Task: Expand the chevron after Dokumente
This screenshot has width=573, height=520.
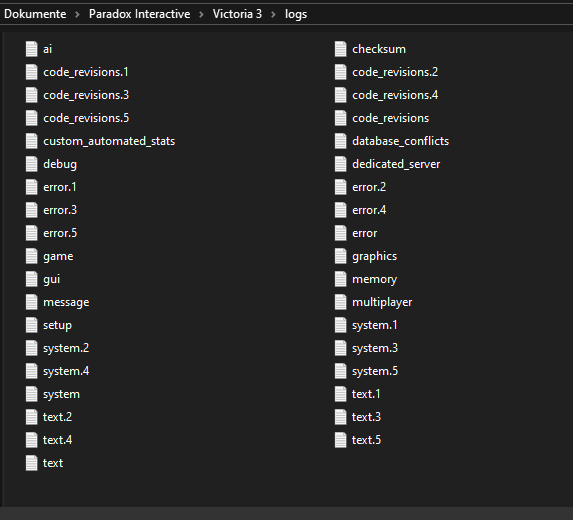Action: click(77, 15)
